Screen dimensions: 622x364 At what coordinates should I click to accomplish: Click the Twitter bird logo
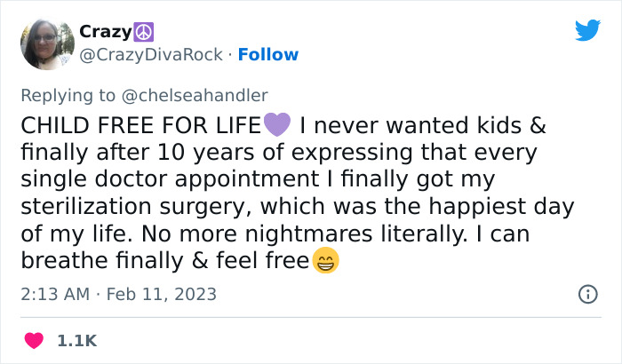coord(587,31)
